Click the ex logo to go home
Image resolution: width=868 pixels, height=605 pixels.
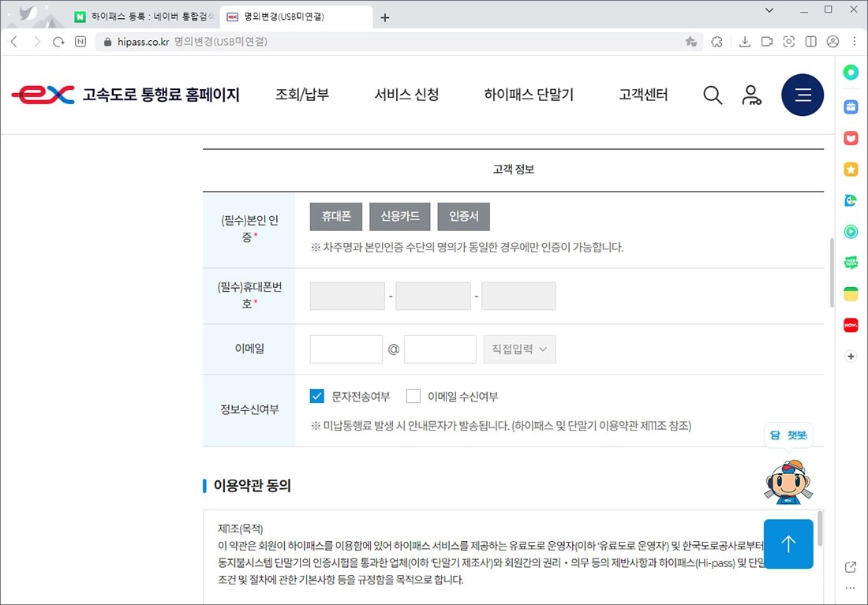tap(41, 95)
